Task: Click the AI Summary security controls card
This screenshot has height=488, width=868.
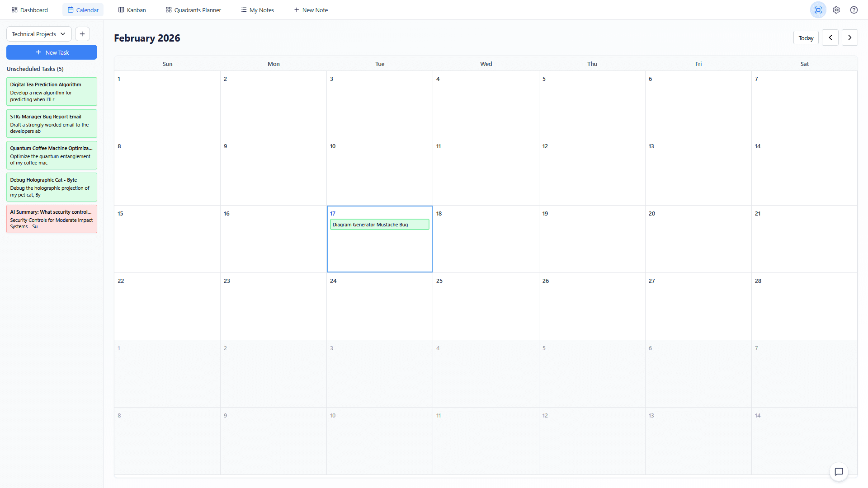Action: 52,219
